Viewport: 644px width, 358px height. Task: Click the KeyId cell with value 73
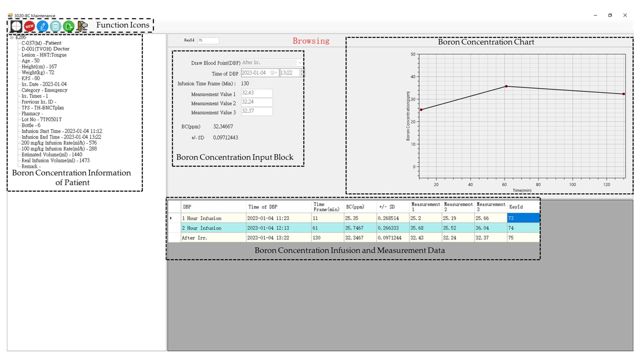tap(523, 218)
